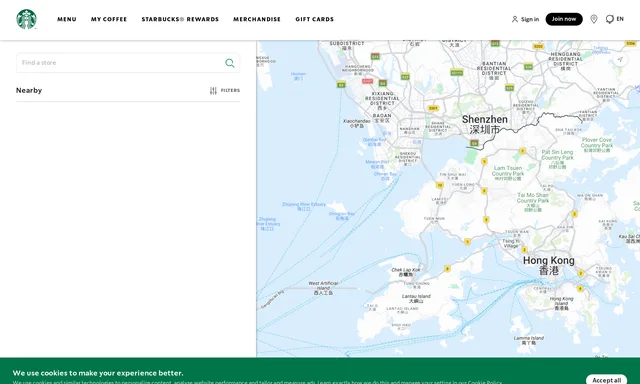
Task: Click the language speech bubble icon
Action: (610, 19)
